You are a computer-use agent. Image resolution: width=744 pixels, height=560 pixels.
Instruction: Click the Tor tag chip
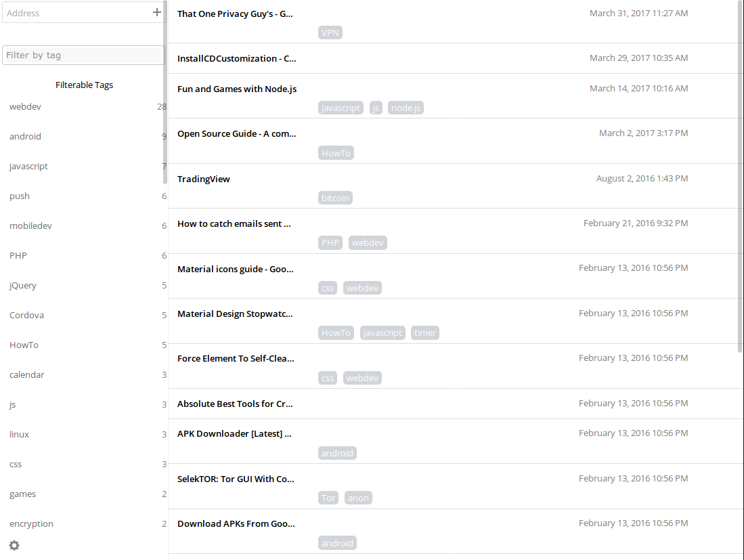328,498
